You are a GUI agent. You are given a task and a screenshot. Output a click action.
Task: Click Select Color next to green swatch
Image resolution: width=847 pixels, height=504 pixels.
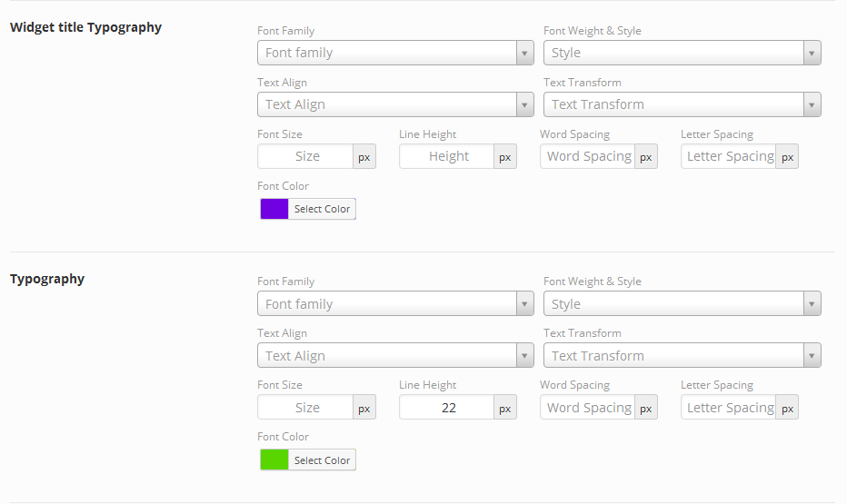322,460
